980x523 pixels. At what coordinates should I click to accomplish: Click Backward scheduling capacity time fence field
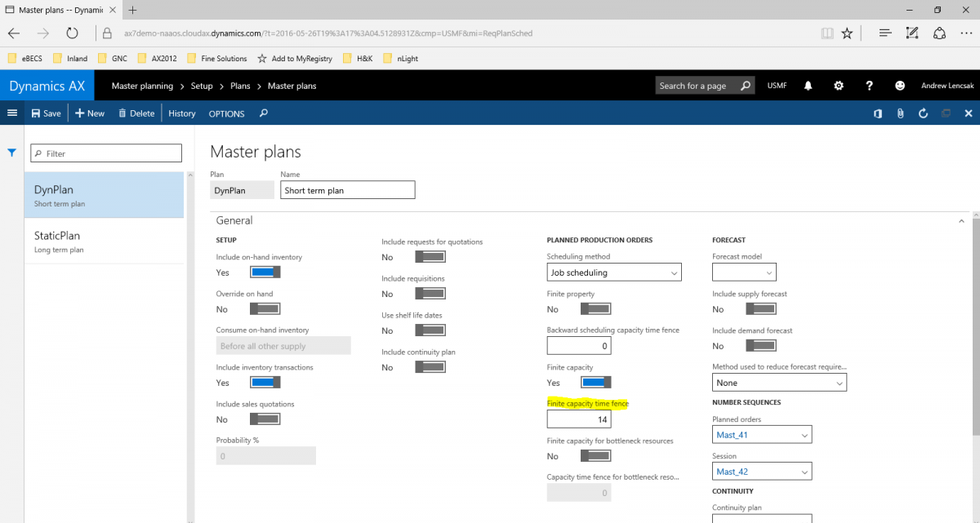tap(580, 346)
